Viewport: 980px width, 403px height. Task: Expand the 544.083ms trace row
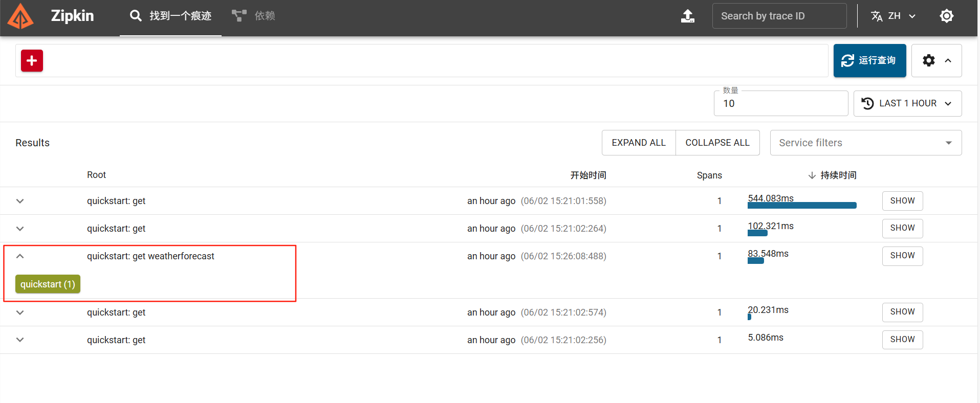tap(20, 201)
